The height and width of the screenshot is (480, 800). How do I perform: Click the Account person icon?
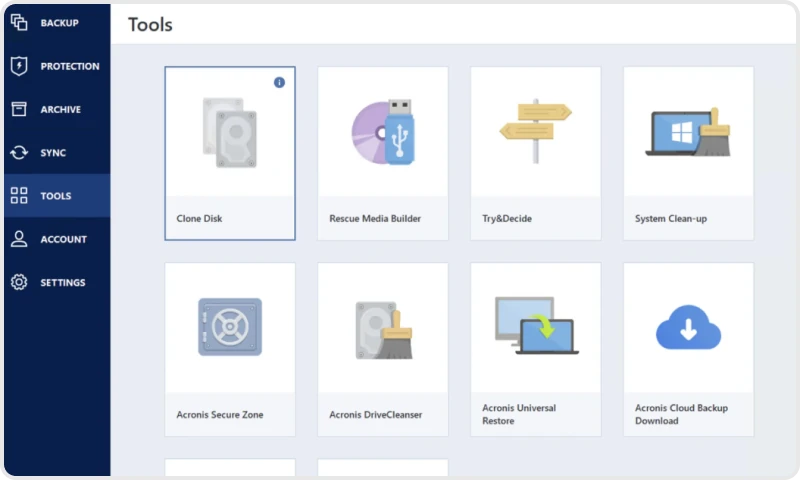coord(19,239)
